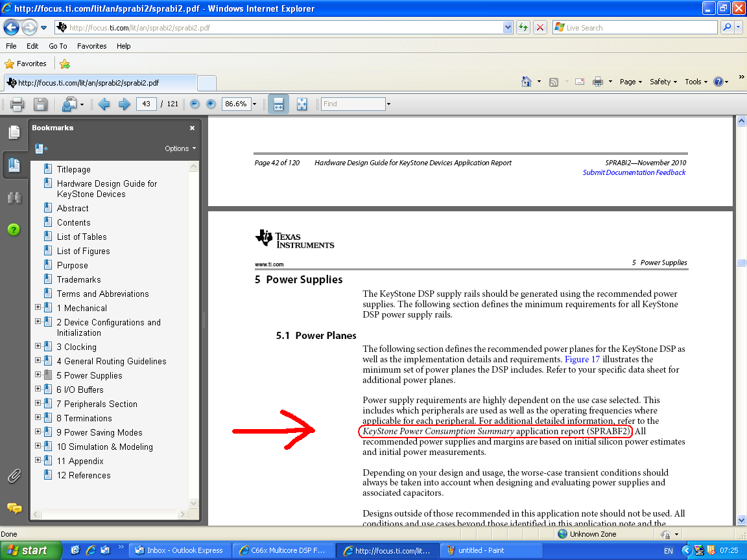Go to previous PDF page arrow
The width and height of the screenshot is (747, 560).
pos(104,104)
